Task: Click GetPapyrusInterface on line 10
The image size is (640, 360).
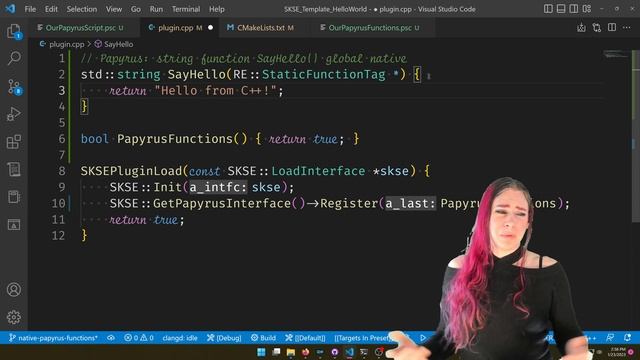Action: coord(222,203)
